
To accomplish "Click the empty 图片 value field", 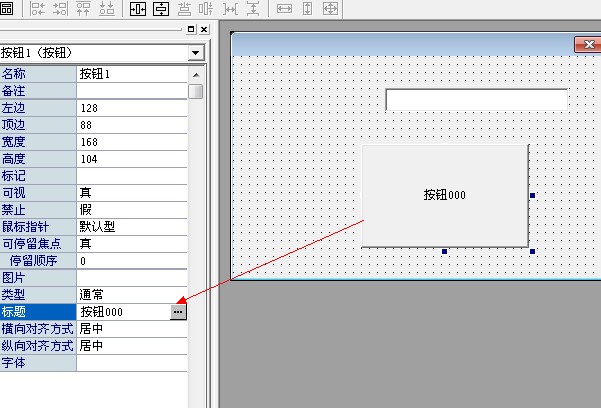I will tap(131, 278).
